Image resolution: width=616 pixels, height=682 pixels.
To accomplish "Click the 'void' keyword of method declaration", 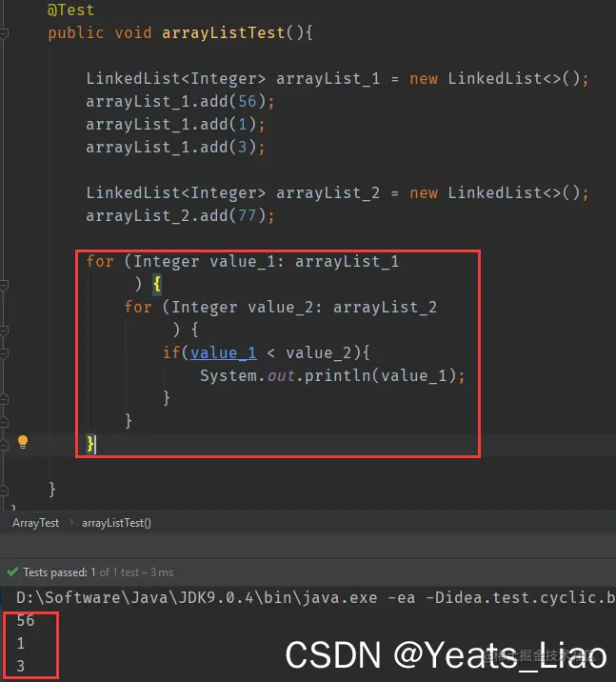I will pyautogui.click(x=133, y=32).
